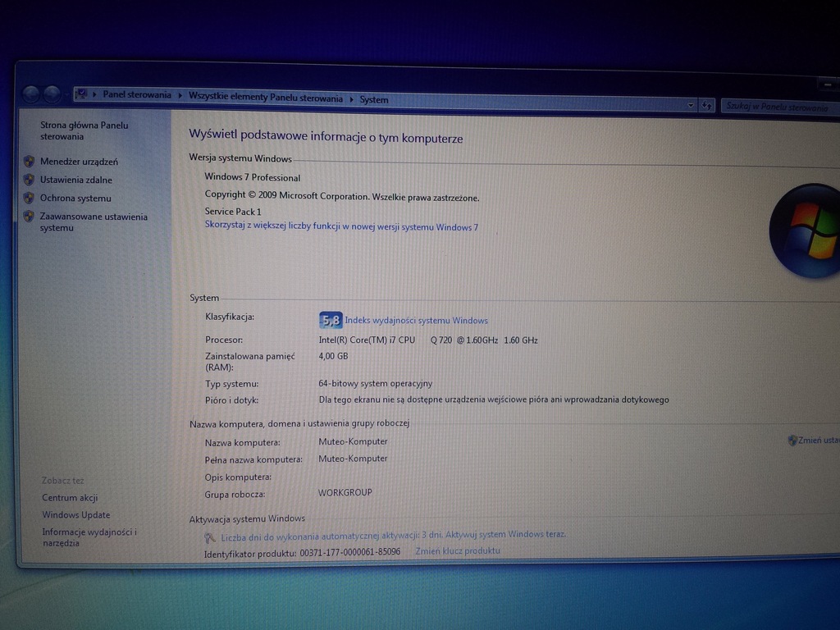The height and width of the screenshot is (630, 840).
Task: Click the key icon beside the activation message
Action: point(209,537)
